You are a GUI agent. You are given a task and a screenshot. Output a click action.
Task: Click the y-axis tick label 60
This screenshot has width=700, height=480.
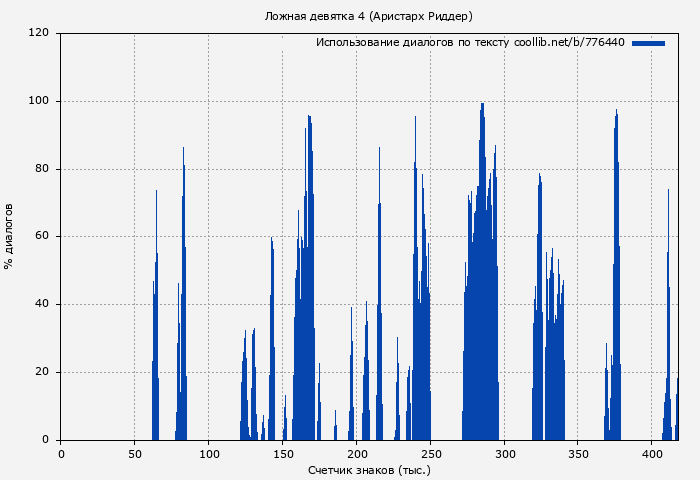(x=42, y=237)
